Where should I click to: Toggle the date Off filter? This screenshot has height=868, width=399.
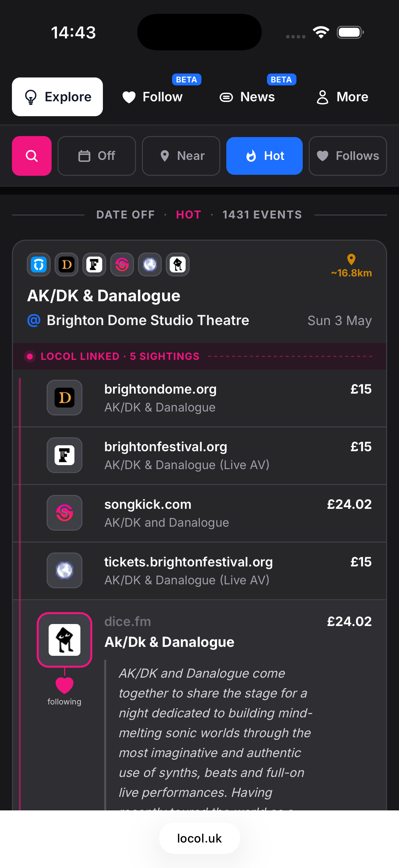[x=97, y=156]
